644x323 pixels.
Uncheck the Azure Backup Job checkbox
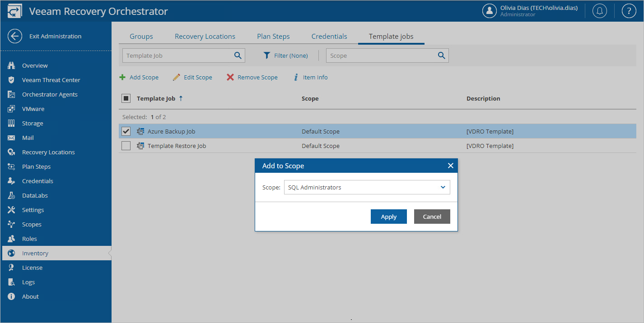[x=126, y=131]
